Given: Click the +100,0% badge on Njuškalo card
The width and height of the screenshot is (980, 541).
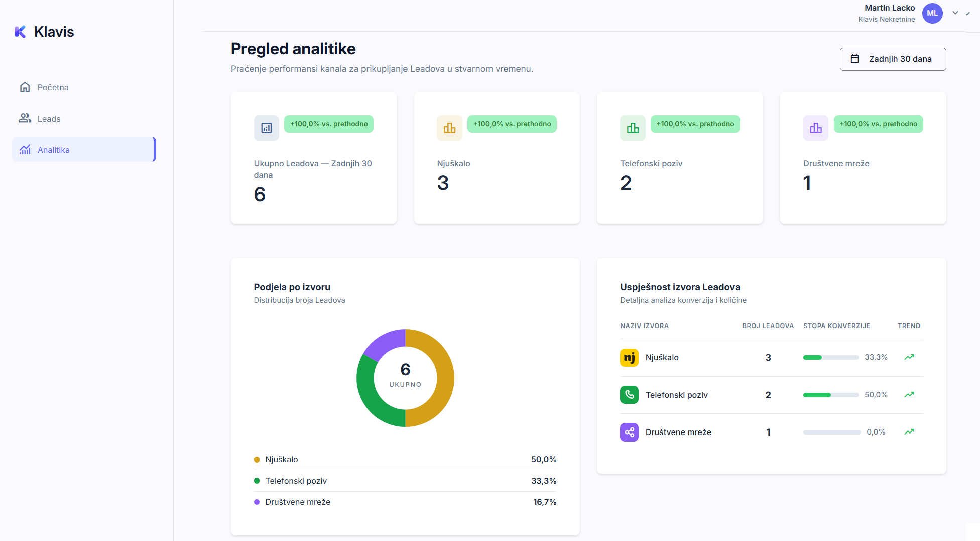Looking at the screenshot, I should (512, 124).
